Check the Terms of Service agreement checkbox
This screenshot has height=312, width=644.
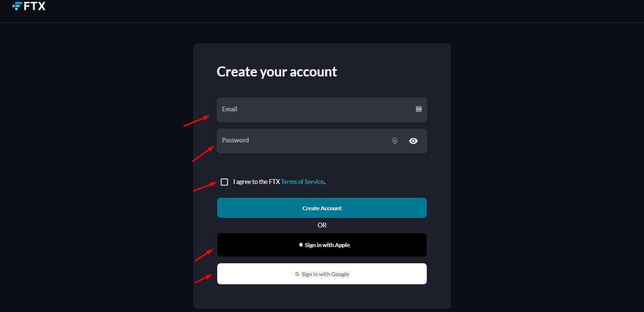click(x=224, y=182)
